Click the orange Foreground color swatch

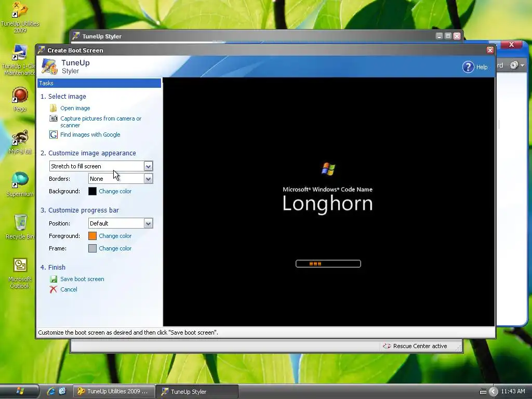[x=92, y=236]
